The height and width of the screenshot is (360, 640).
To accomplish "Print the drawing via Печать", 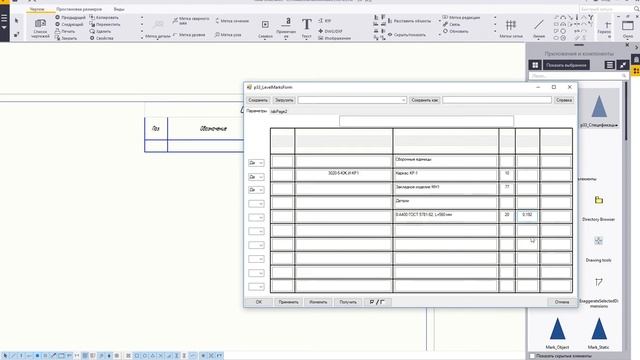I will [65, 31].
